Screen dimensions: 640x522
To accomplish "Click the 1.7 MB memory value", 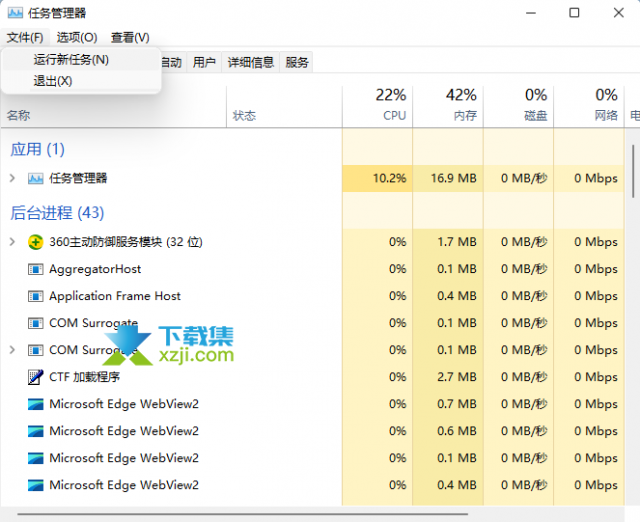I will tap(457, 242).
